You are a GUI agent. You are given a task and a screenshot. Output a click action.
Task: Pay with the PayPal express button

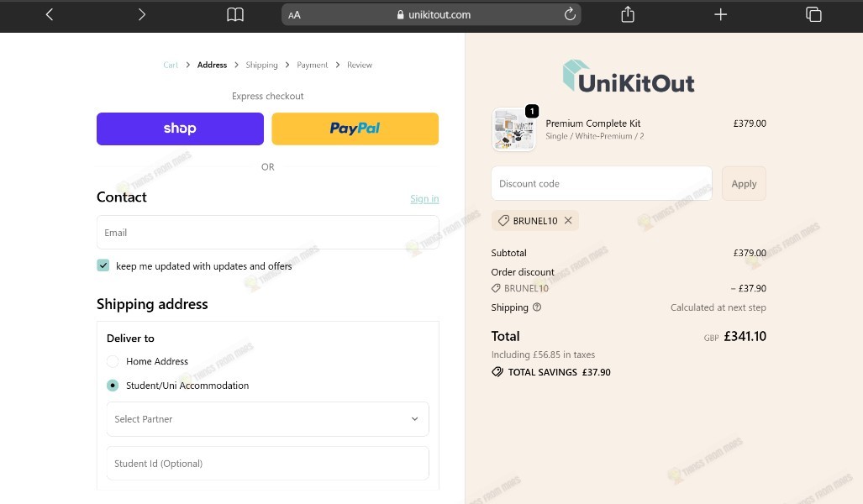point(355,129)
